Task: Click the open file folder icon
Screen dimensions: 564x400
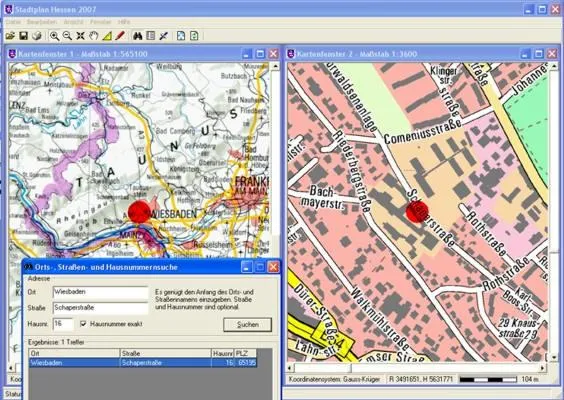Action: [10, 36]
